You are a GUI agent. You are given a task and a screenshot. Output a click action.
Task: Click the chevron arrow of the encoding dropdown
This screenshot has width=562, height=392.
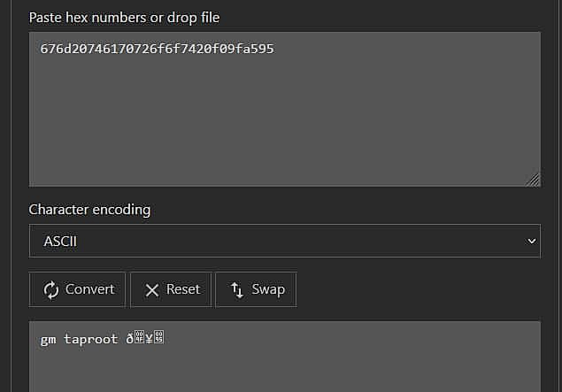[532, 242]
